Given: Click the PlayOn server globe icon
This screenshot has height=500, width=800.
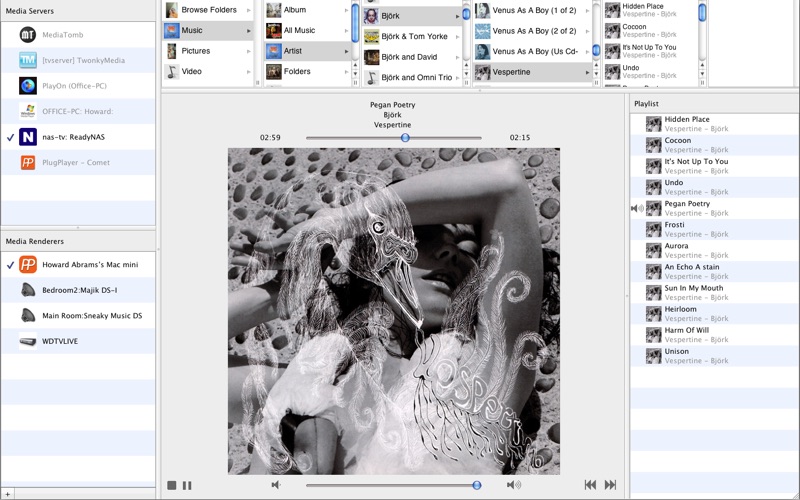Looking at the screenshot, I should tap(28, 85).
